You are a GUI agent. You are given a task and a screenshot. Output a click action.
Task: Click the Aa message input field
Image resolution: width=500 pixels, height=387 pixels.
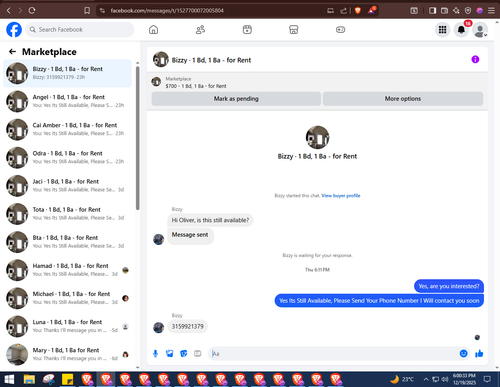pyautogui.click(x=333, y=354)
